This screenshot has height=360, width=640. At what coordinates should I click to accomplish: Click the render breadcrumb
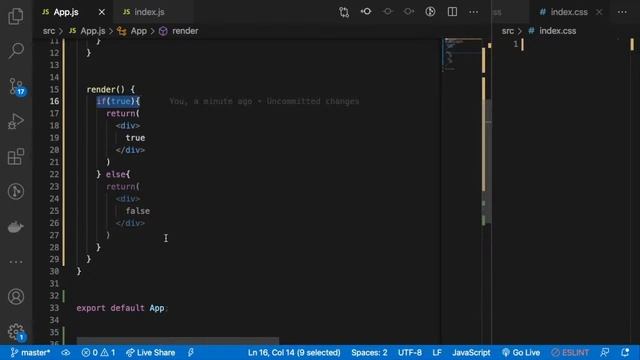pos(185,31)
